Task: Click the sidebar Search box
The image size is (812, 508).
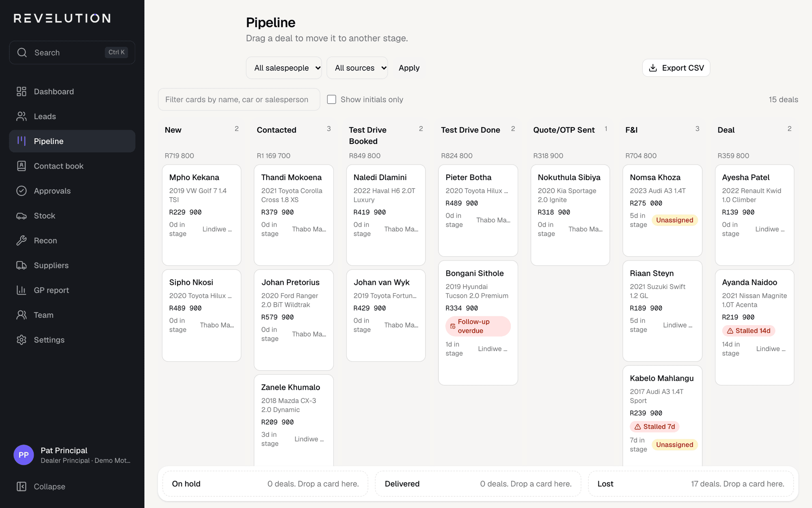Action: [72, 52]
